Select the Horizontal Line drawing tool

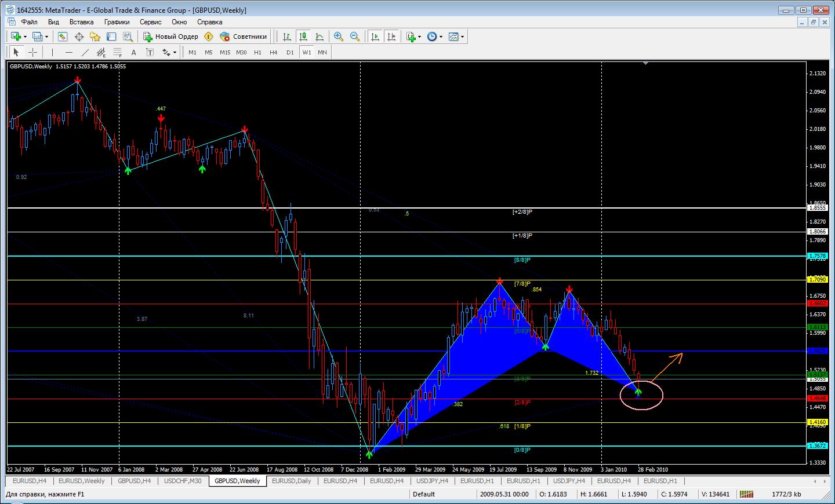click(x=68, y=52)
